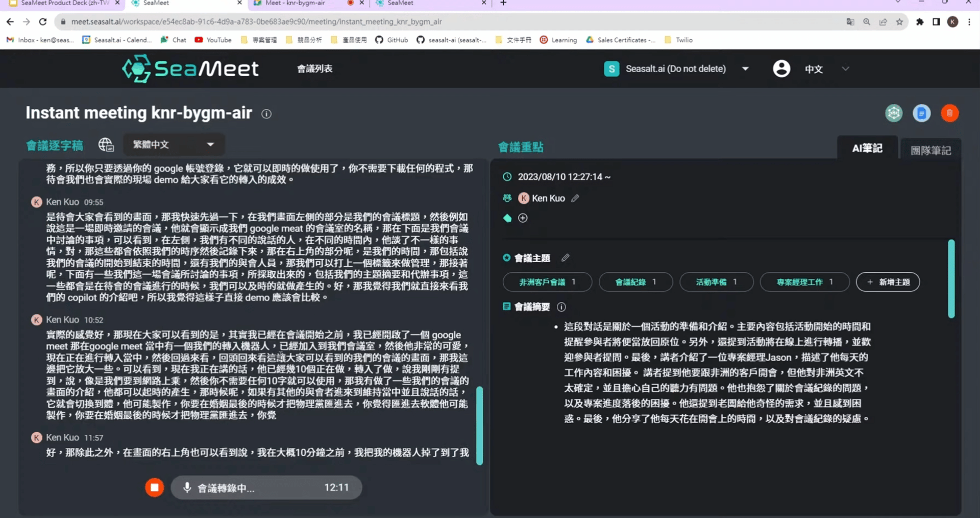Edit owner Ken Kuo via pencil icon
980x518 pixels.
click(575, 199)
